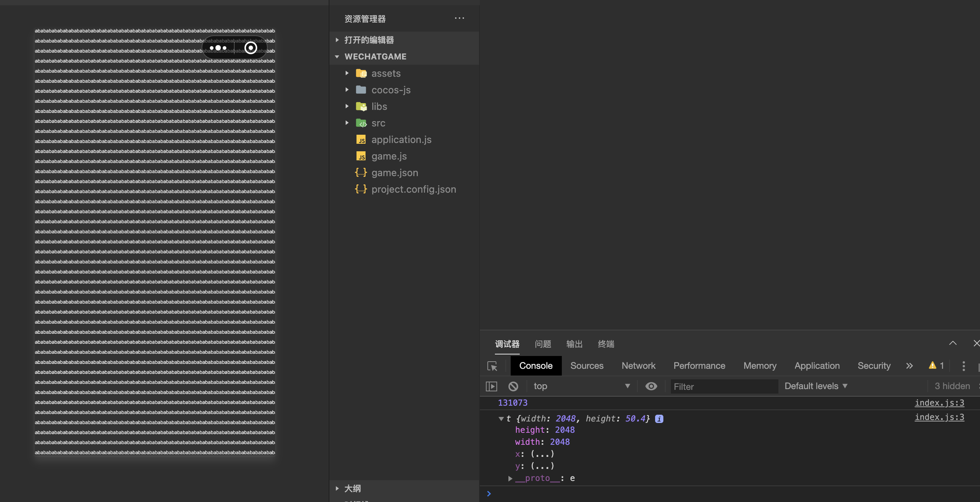Screen dimensions: 980x502
Task: Toggle the console sidebar icon
Action: coord(491,386)
